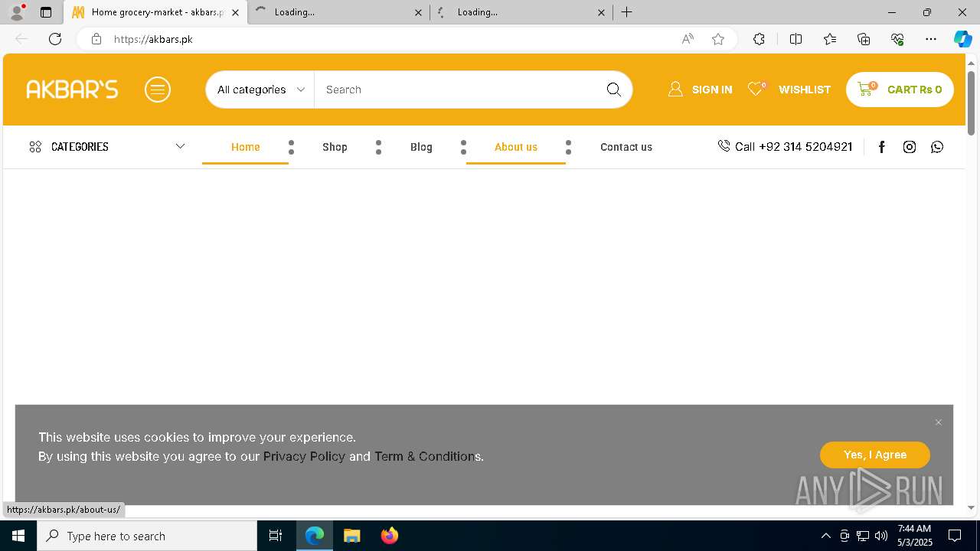The image size is (980, 551).
Task: Click the CART Rs 0 button
Action: point(900,90)
